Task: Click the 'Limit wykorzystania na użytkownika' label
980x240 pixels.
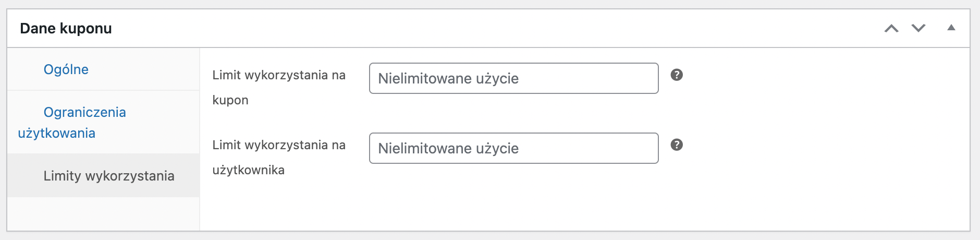Action: (x=279, y=146)
